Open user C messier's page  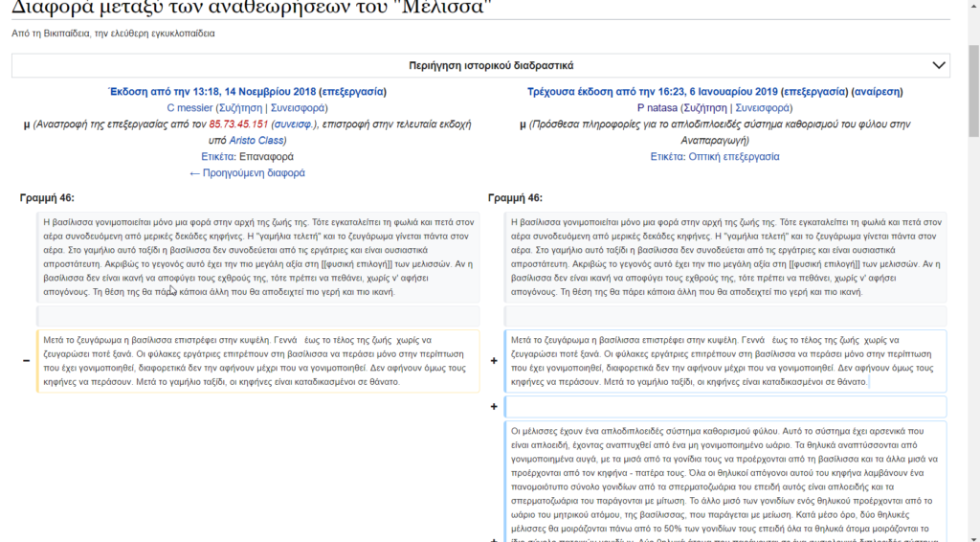189,108
